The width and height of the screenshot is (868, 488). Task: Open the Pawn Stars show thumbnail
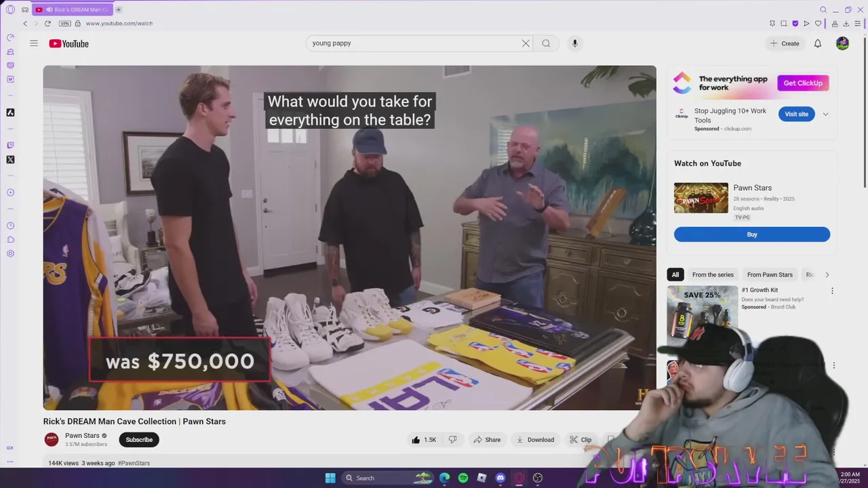701,198
